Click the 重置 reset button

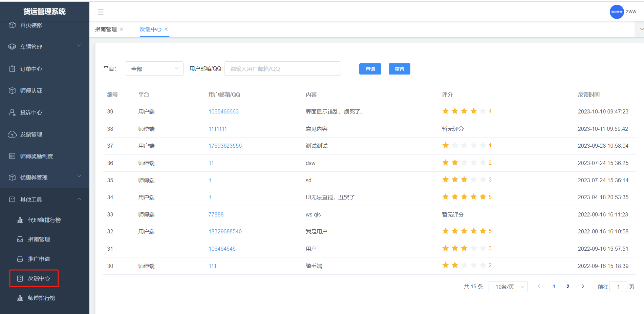(399, 69)
